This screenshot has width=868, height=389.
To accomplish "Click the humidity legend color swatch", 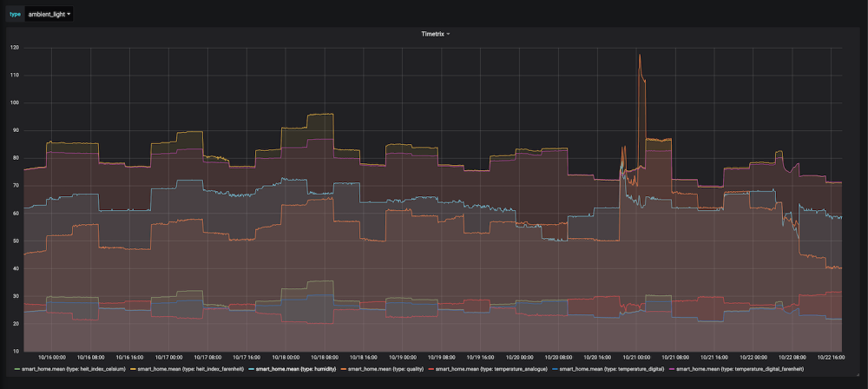I will click(x=250, y=368).
